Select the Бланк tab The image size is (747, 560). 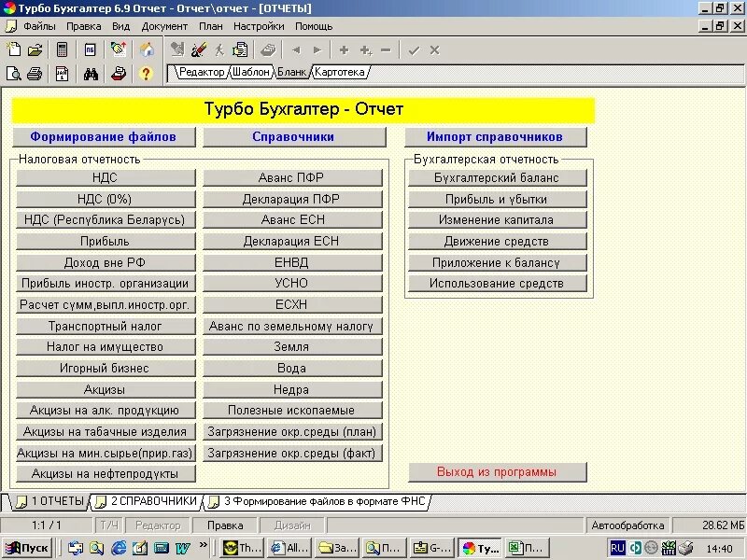pos(291,72)
